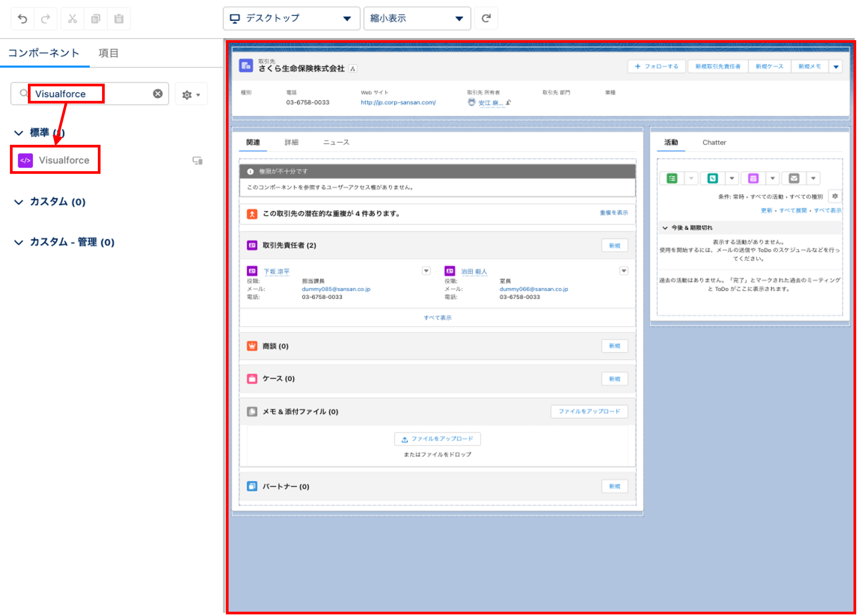Image resolution: width=858 pixels, height=616 pixels.
Task: Click the cut scissors icon
Action: [73, 18]
